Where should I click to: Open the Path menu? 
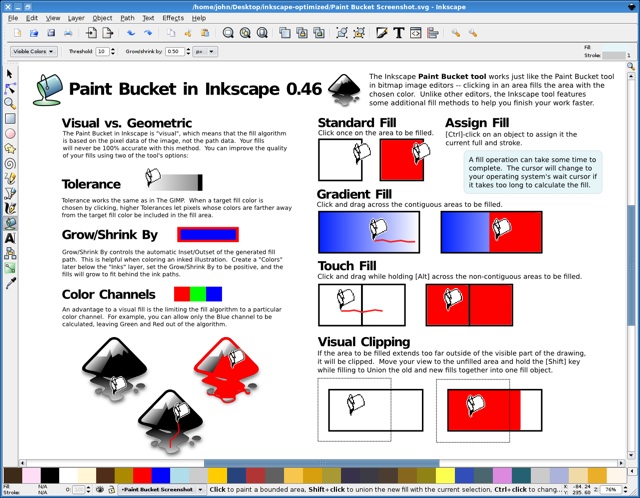tap(127, 18)
